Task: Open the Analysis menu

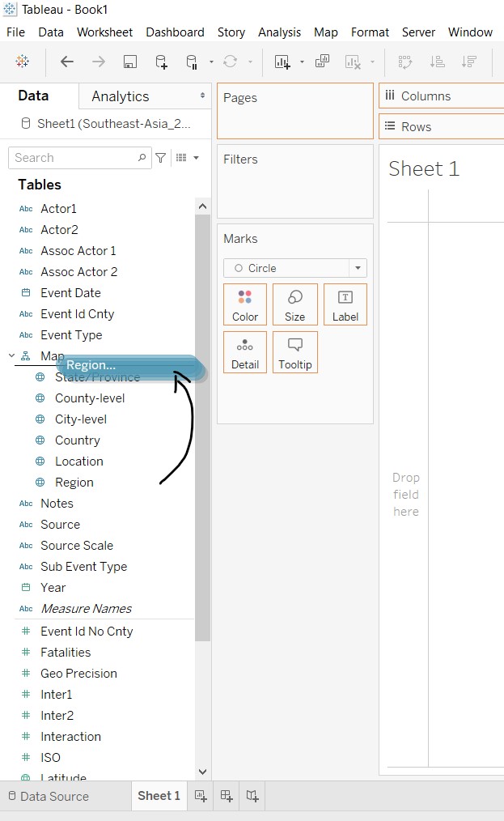Action: 279,32
